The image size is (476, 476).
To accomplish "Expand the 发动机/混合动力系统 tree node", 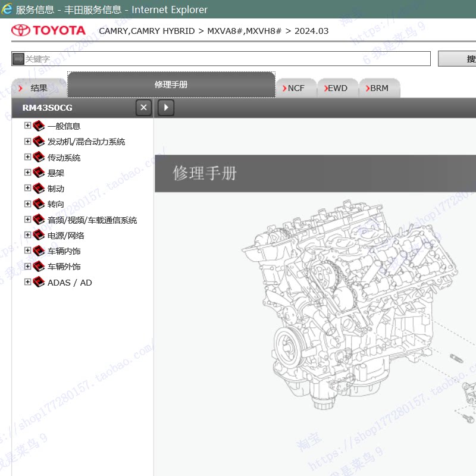I will pos(27,141).
